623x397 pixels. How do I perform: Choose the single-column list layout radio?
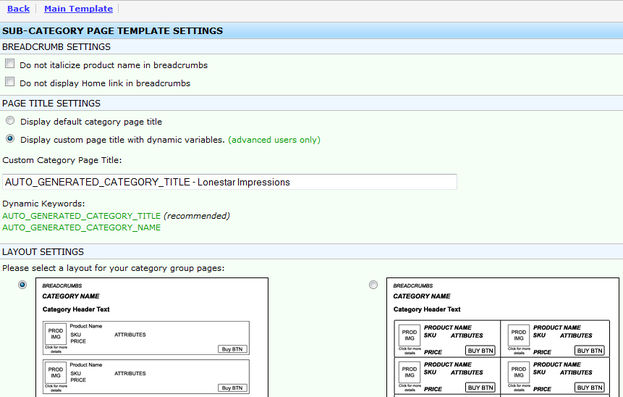click(x=23, y=285)
